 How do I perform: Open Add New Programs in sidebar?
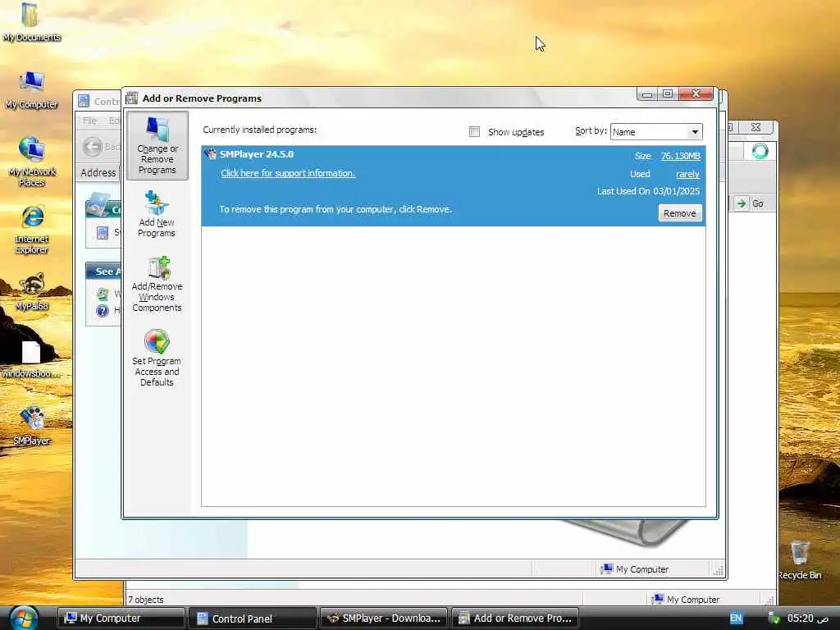click(157, 214)
